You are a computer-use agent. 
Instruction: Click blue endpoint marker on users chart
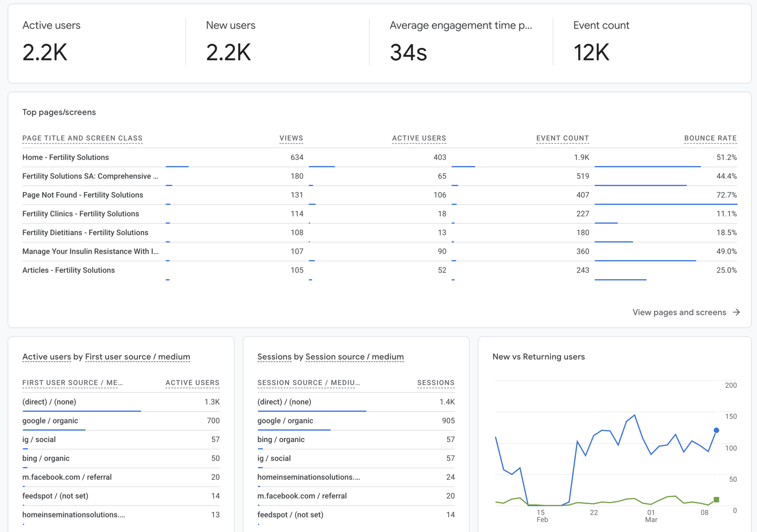click(x=716, y=430)
